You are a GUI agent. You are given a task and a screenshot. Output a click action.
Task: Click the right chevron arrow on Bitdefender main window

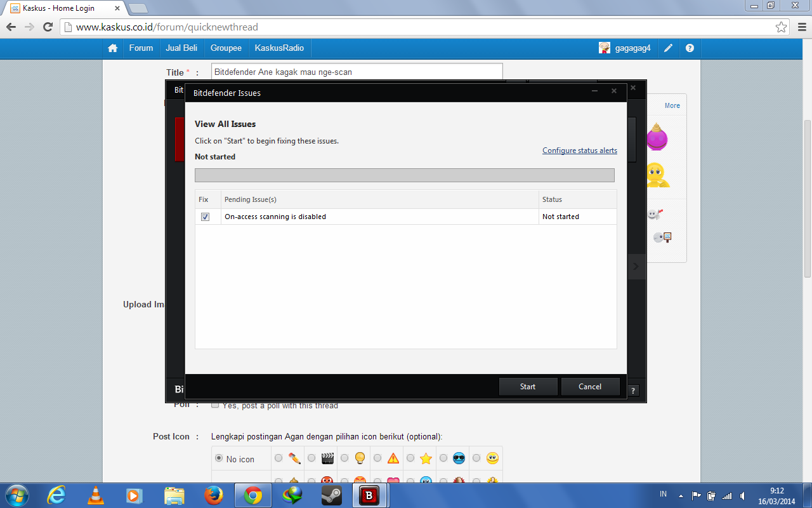(636, 267)
